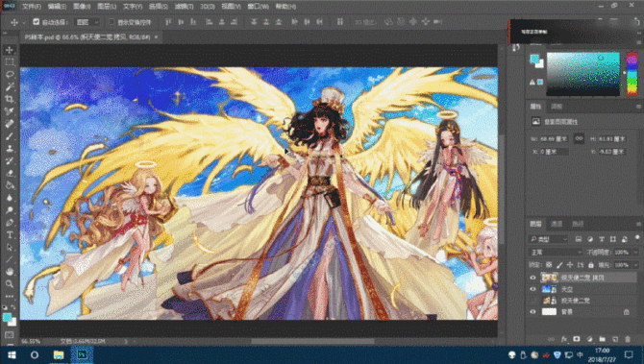The image size is (644, 364).
Task: Switch to the 通道 channels tab
Action: coord(557,224)
